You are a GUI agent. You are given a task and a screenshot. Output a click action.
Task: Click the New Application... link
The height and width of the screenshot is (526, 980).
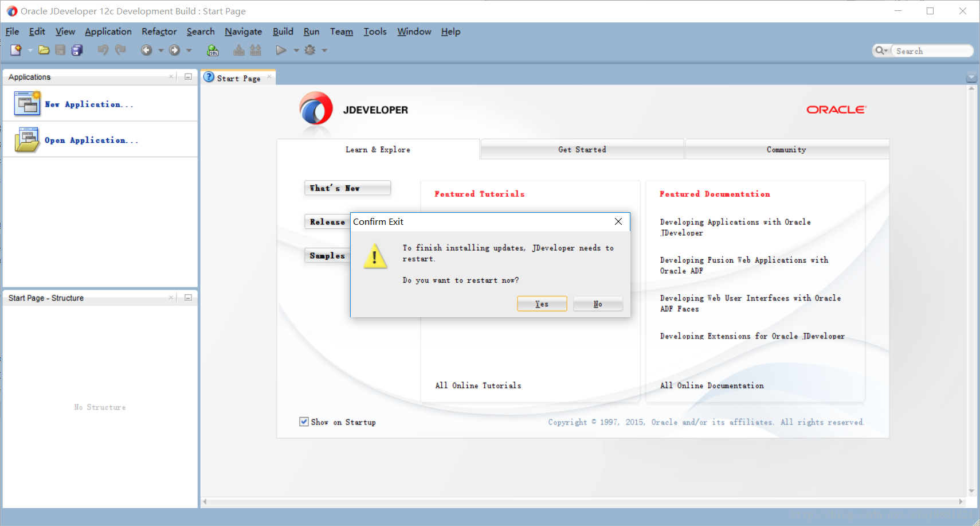pos(89,104)
